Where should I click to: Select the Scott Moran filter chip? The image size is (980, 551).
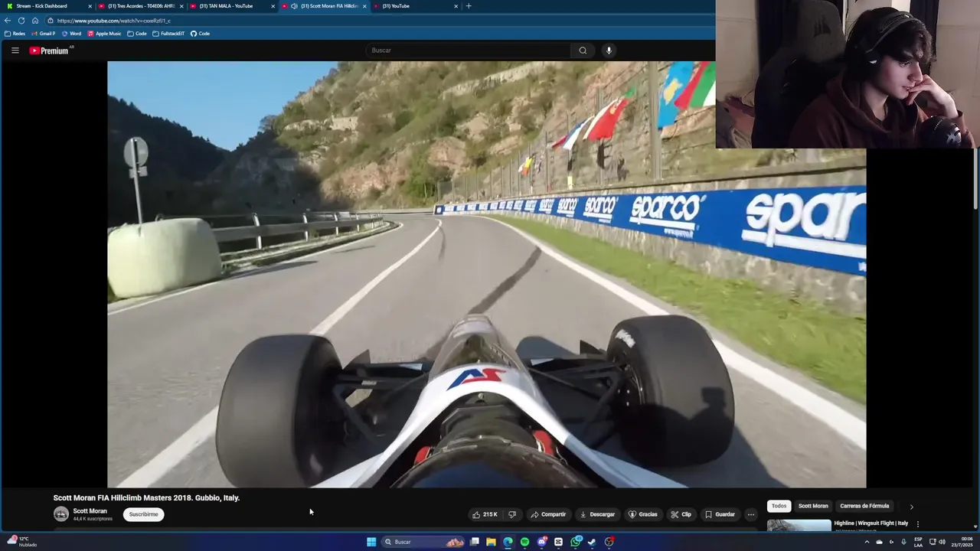813,506
